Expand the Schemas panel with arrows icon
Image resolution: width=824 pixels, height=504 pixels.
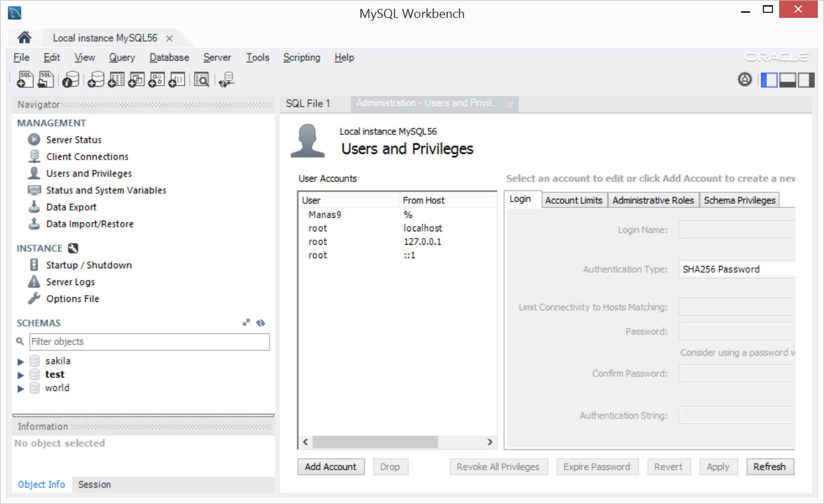coord(246,323)
